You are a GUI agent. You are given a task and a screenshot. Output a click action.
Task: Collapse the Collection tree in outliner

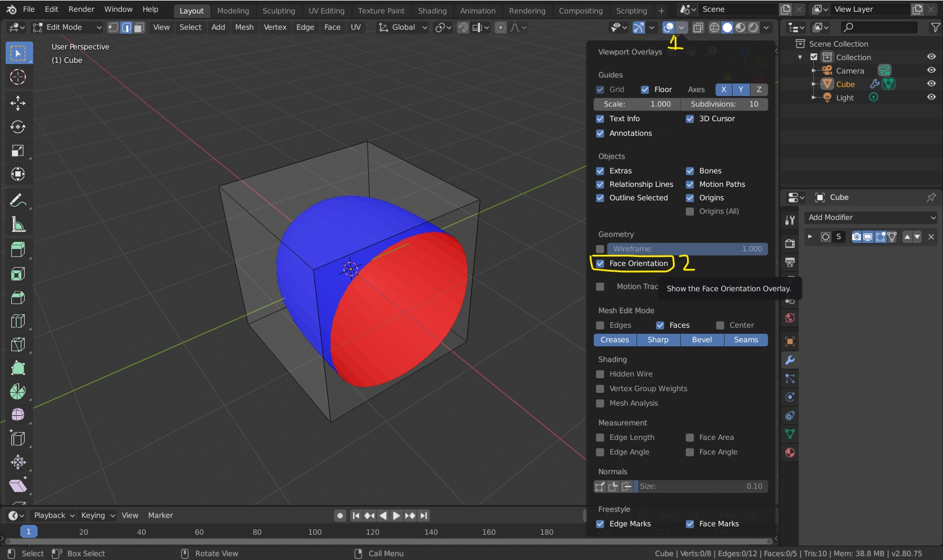[800, 57]
